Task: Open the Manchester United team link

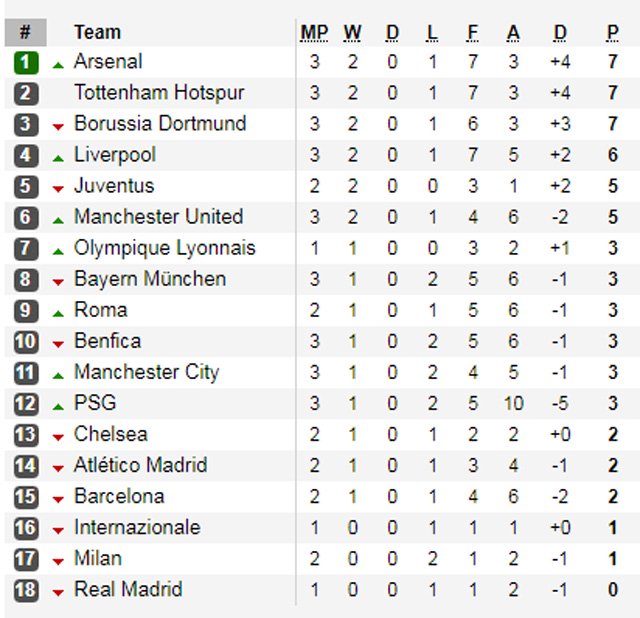Action: click(x=158, y=217)
